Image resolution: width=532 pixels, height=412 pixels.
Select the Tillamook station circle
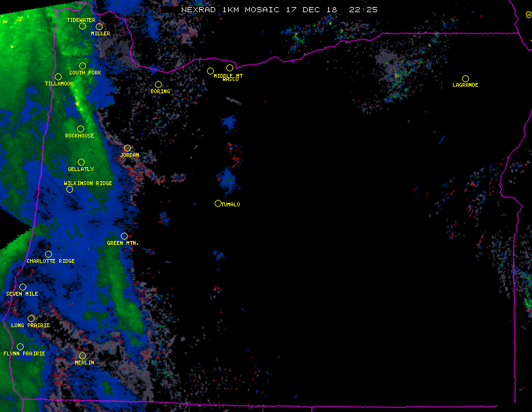pyautogui.click(x=58, y=77)
